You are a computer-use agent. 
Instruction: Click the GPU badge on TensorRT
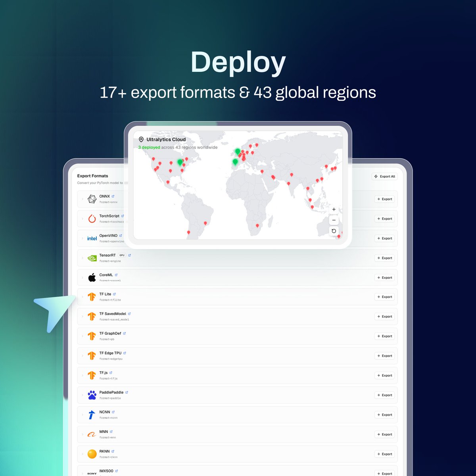pos(122,255)
